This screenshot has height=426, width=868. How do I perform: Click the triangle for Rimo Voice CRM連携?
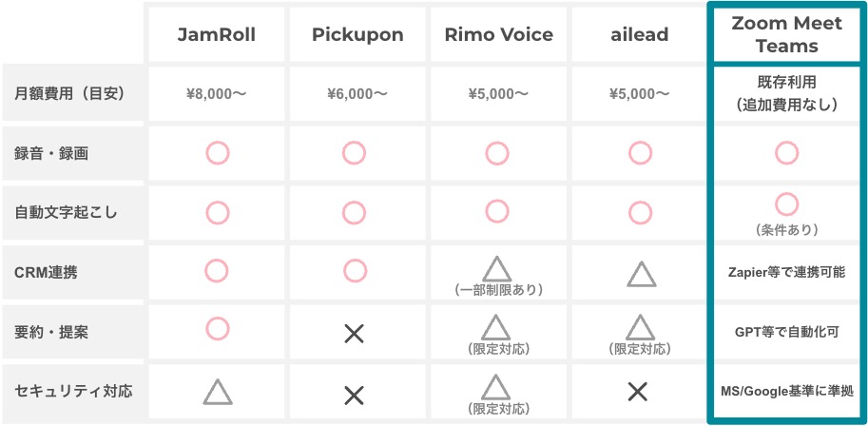click(x=496, y=269)
